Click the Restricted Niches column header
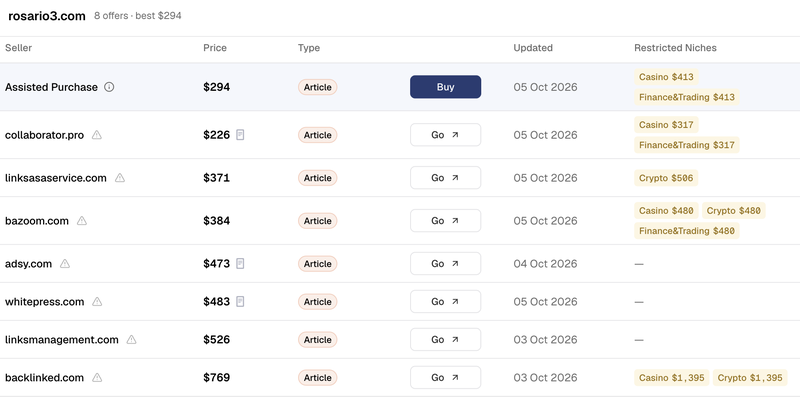This screenshot has width=800, height=397. coord(676,48)
